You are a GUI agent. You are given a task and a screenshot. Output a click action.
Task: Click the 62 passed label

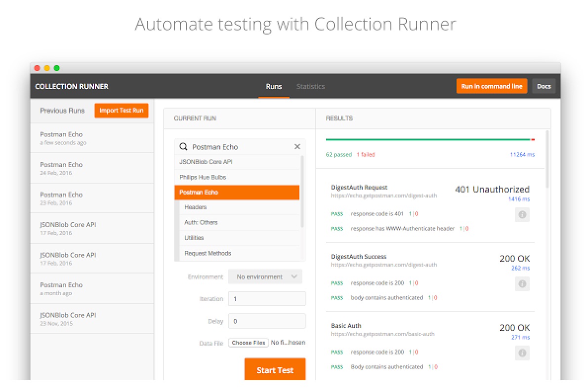coord(338,155)
